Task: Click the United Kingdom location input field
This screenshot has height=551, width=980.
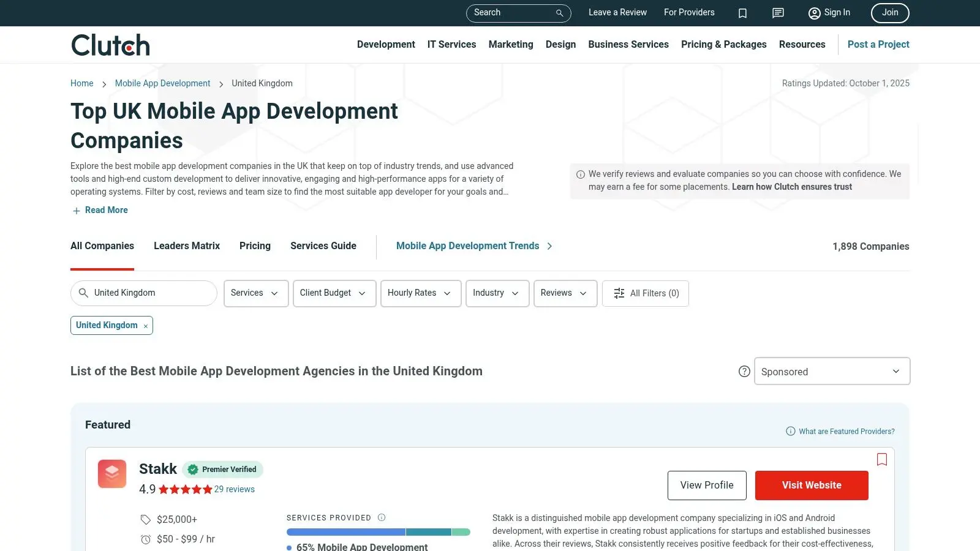Action: (x=150, y=293)
